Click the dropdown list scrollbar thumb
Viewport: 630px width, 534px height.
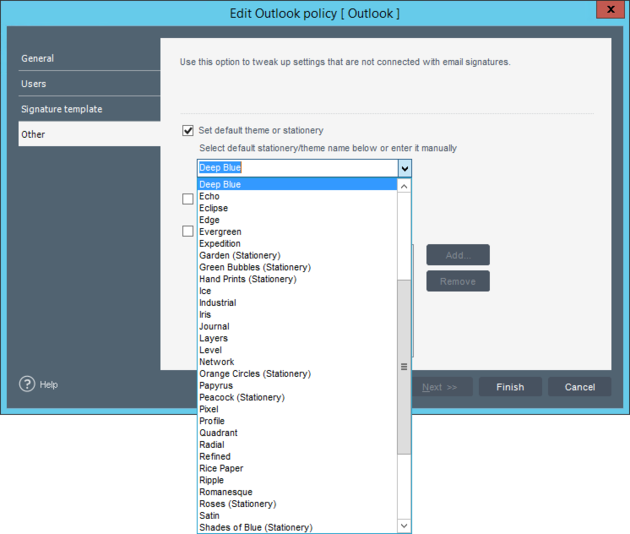(x=404, y=367)
